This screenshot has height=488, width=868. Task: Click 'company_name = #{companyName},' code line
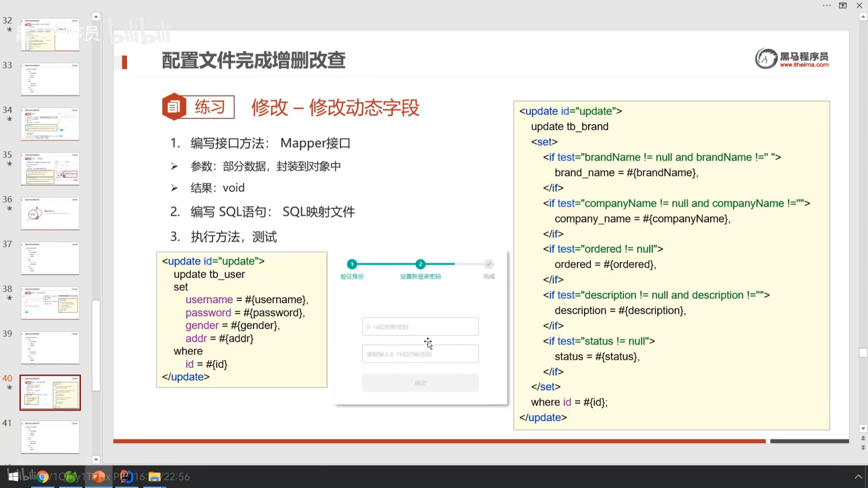click(643, 219)
